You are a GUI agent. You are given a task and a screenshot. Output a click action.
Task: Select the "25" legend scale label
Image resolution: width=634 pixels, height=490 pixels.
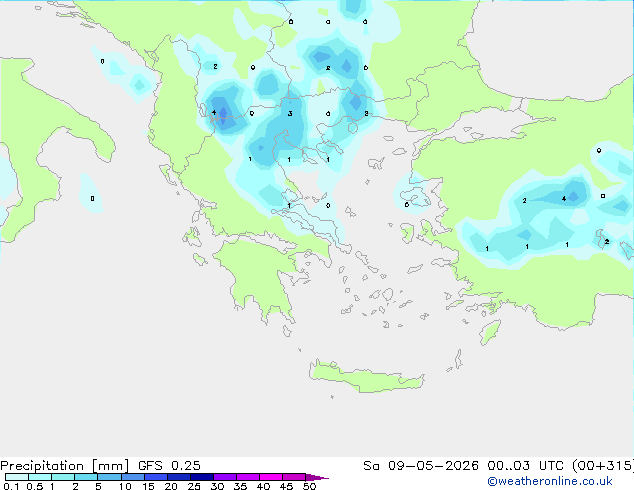point(194,486)
